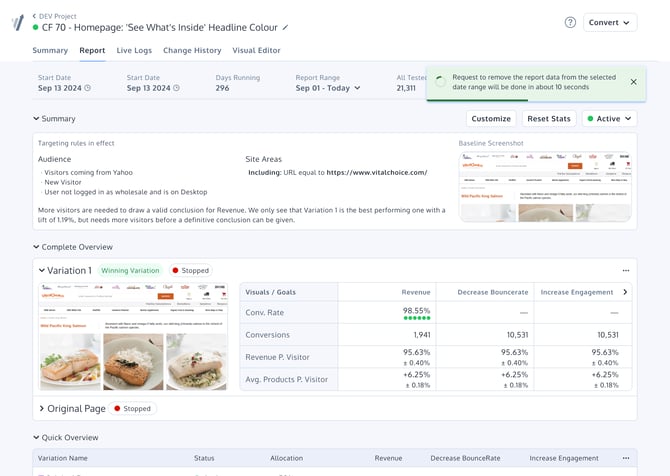Open the Visual Editor tab
The height and width of the screenshot is (476, 670).
coord(256,50)
